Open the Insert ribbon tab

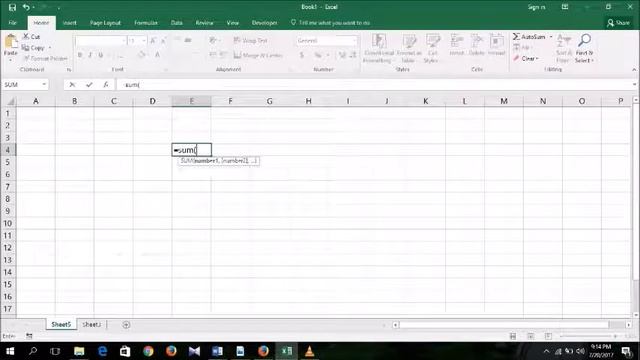click(70, 23)
